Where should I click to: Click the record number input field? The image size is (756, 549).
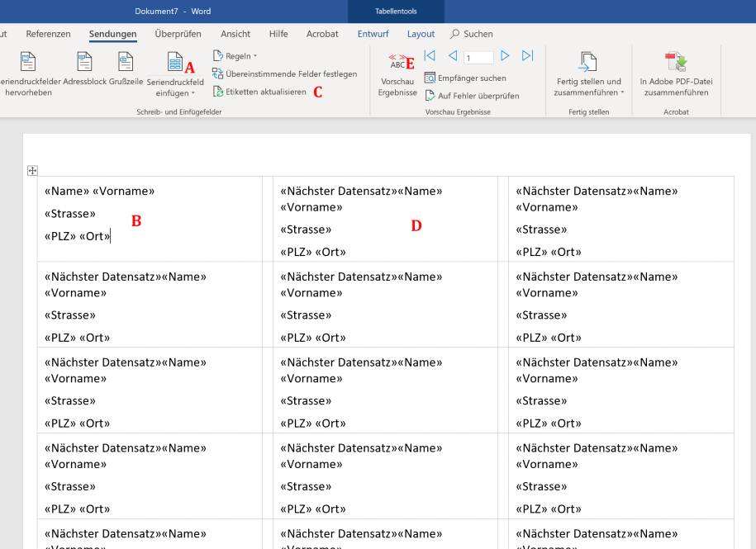tap(478, 58)
